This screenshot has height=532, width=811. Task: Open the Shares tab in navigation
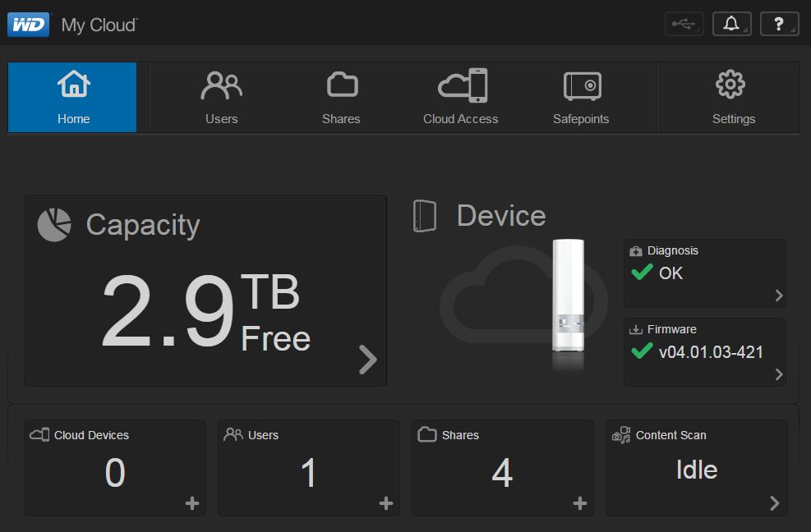341,97
